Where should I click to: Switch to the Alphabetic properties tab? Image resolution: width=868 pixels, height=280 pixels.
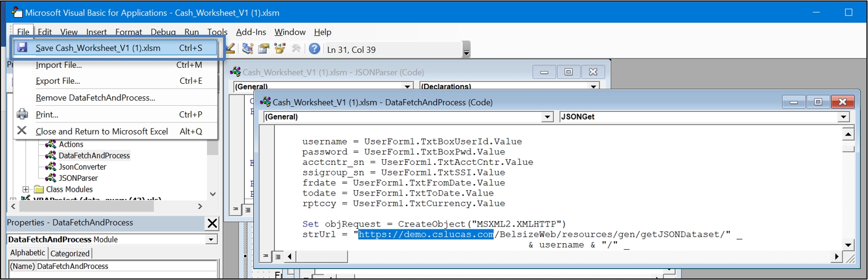click(x=28, y=253)
